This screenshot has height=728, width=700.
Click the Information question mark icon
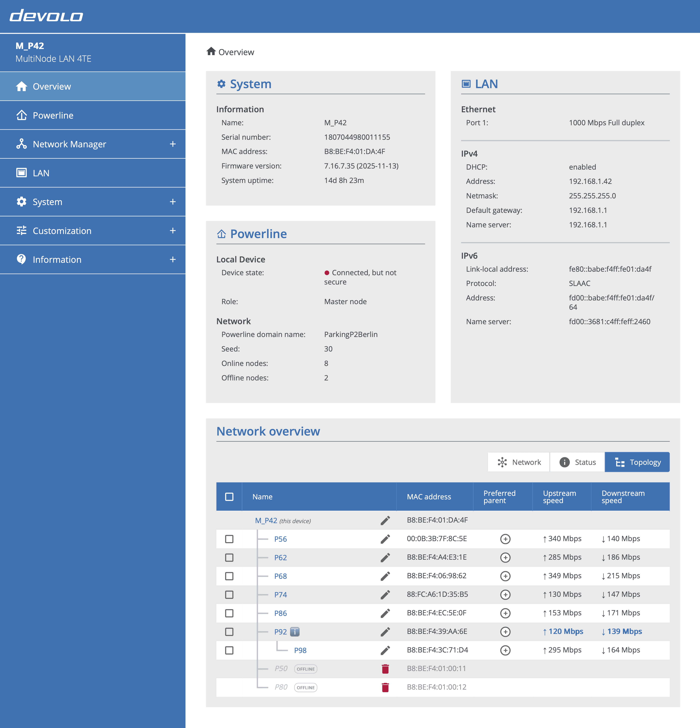point(22,259)
